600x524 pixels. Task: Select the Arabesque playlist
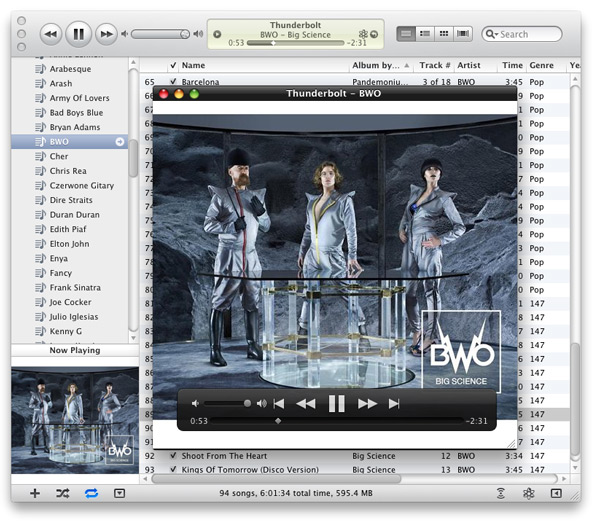click(x=70, y=69)
